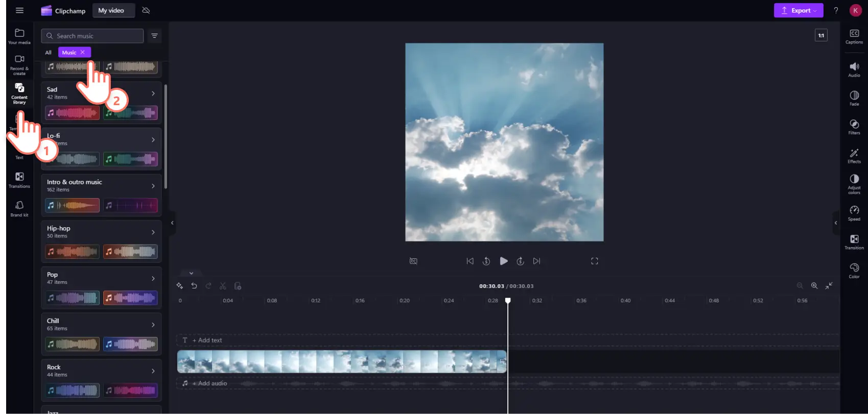Viewport: 868px width, 414px height.
Task: Open the Speed panel
Action: click(x=854, y=213)
